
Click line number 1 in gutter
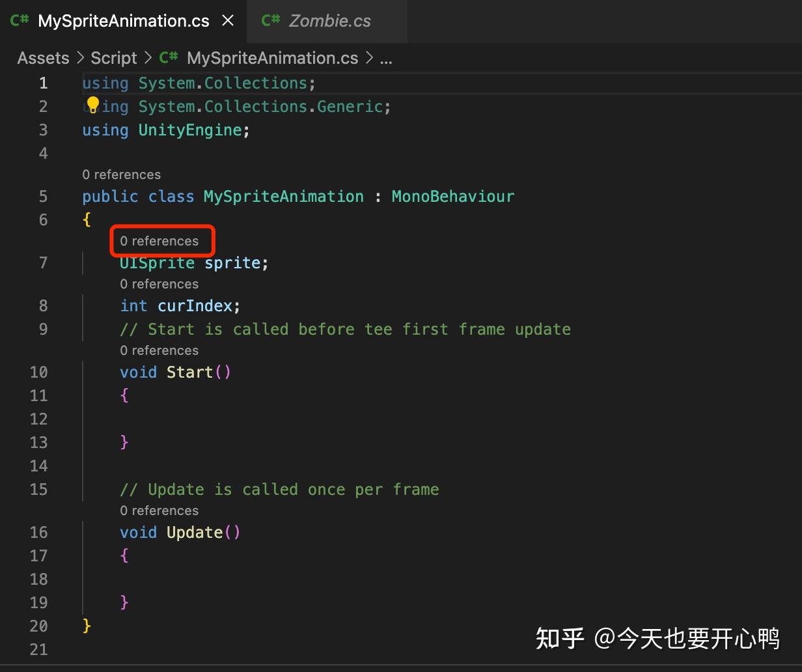(x=43, y=83)
